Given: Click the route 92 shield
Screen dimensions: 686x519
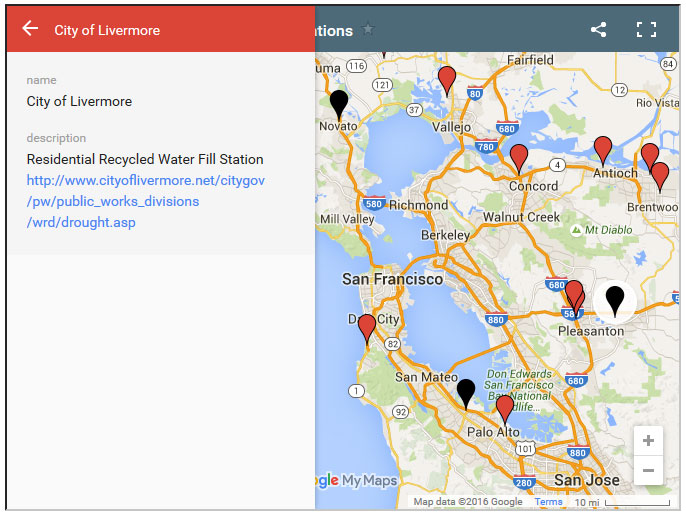Looking at the screenshot, I should pyautogui.click(x=400, y=412).
